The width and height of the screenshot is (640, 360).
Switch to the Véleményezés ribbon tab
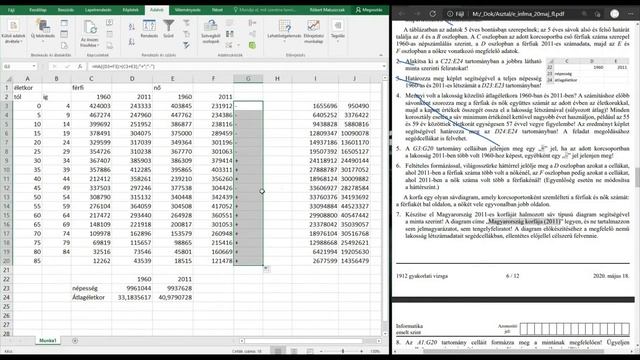tap(187, 10)
